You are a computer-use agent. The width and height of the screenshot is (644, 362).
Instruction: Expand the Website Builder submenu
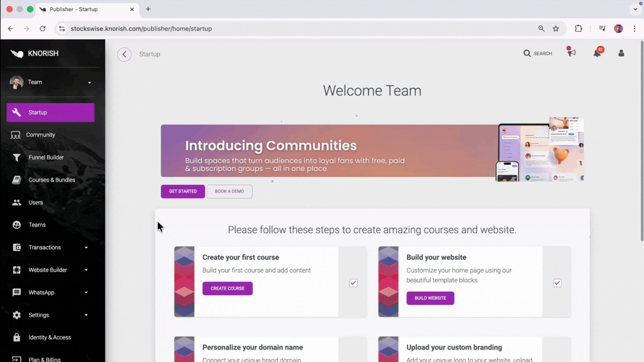pos(86,270)
